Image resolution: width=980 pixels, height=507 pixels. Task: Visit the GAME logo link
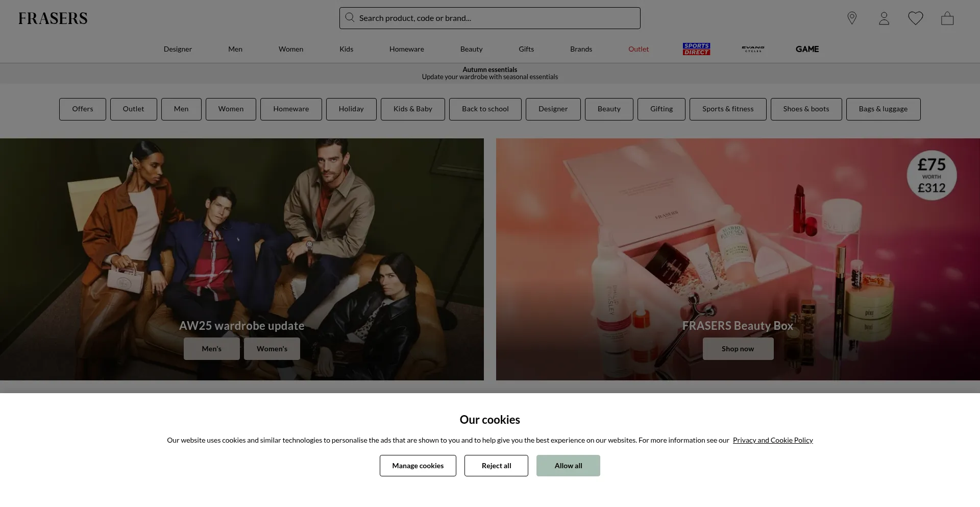(x=807, y=49)
